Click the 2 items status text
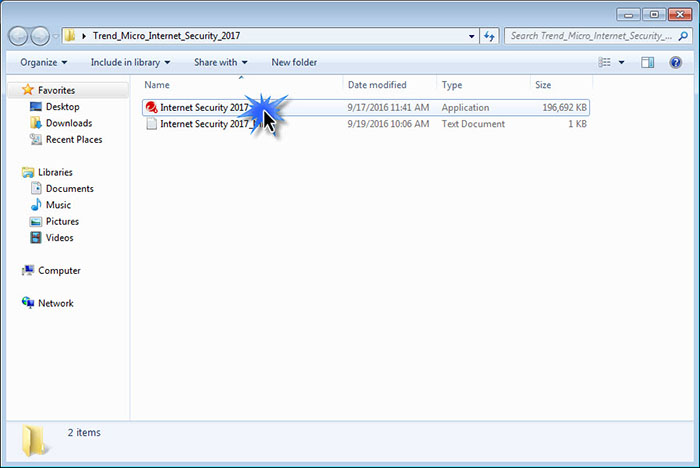 tap(84, 433)
